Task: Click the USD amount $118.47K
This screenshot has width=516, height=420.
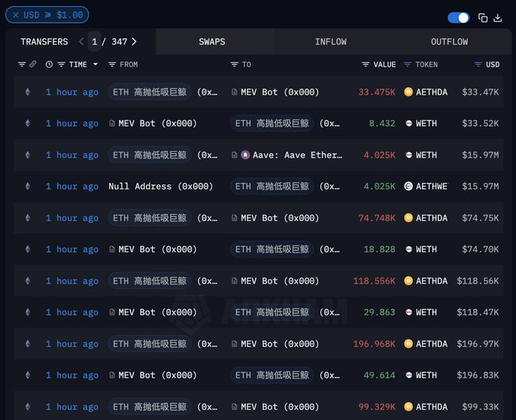Action: pos(478,312)
